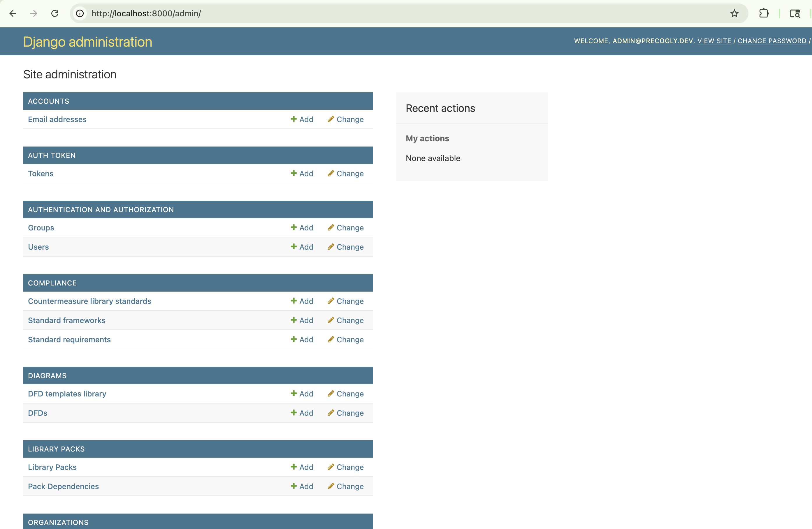Open the Countermeasure library standards list
This screenshot has width=812, height=529.
(89, 301)
